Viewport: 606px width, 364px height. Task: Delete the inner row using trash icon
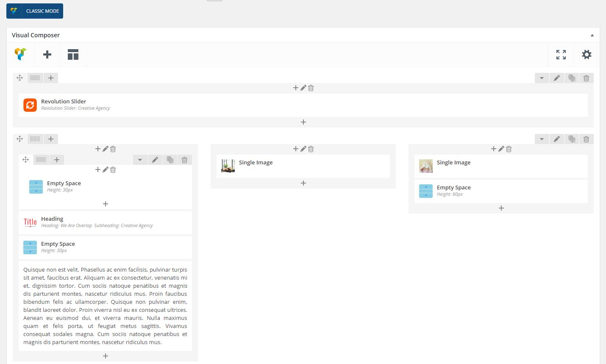tap(184, 160)
